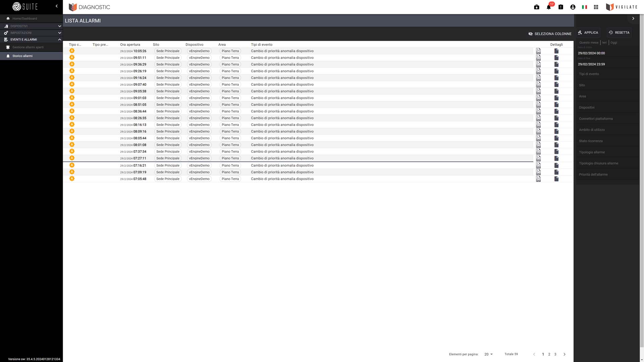Export PDF for the 09:51:11 alarm
The image size is (644, 362).
[538, 58]
